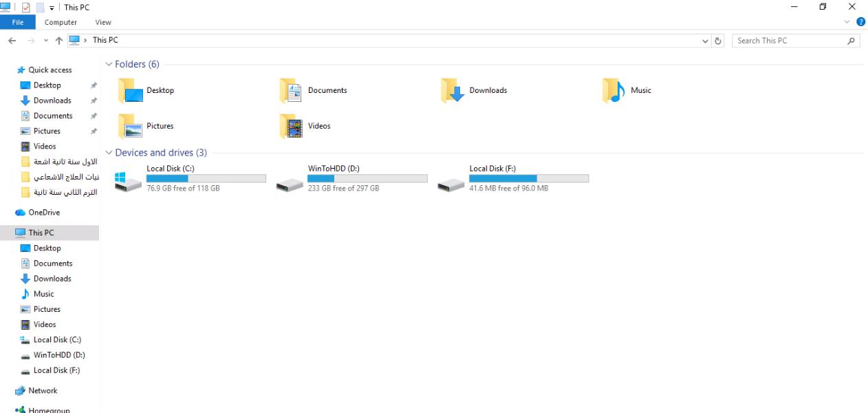Open the Pictures folder in main pane
This screenshot has width=868, height=413.
(129, 126)
